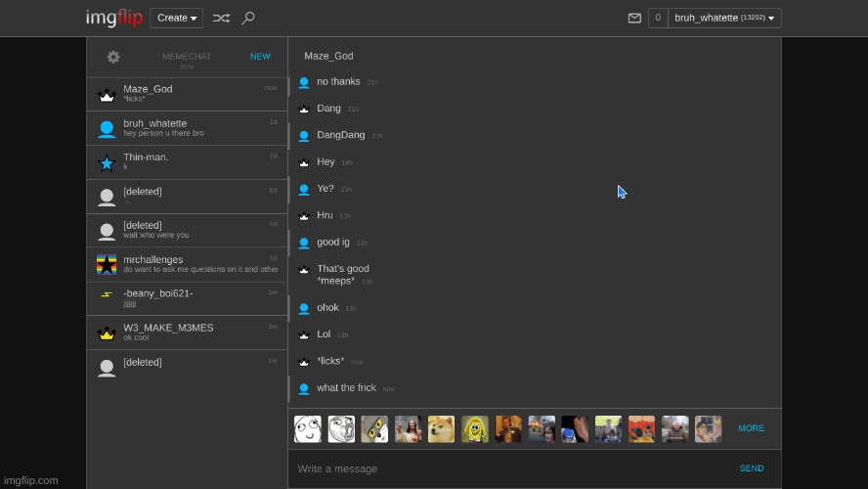Click the 'Hru' message

click(x=325, y=215)
